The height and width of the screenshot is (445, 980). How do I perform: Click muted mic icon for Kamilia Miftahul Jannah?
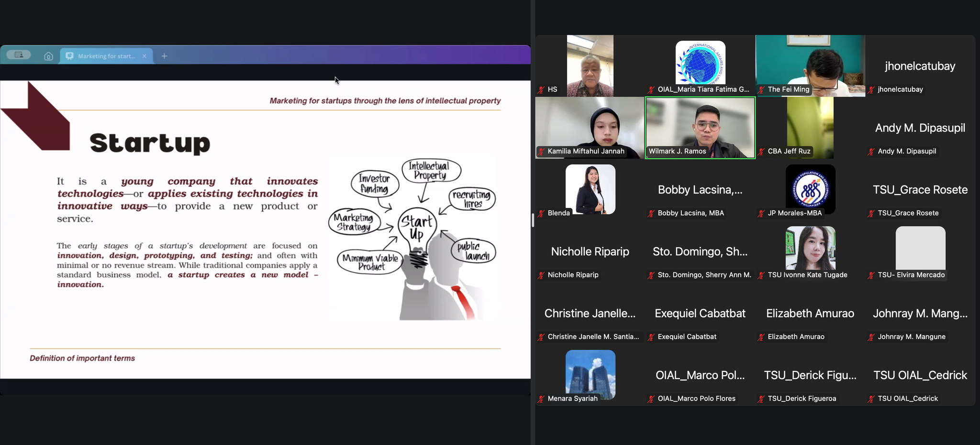(541, 152)
